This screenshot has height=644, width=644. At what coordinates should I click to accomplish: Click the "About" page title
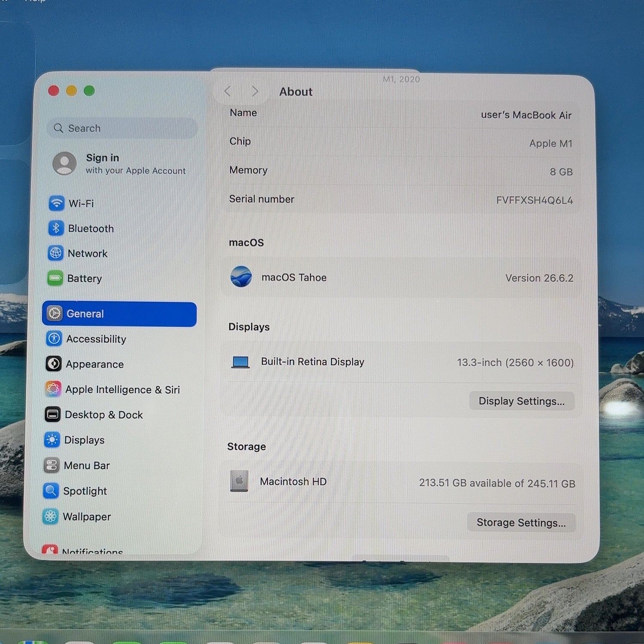tap(296, 92)
